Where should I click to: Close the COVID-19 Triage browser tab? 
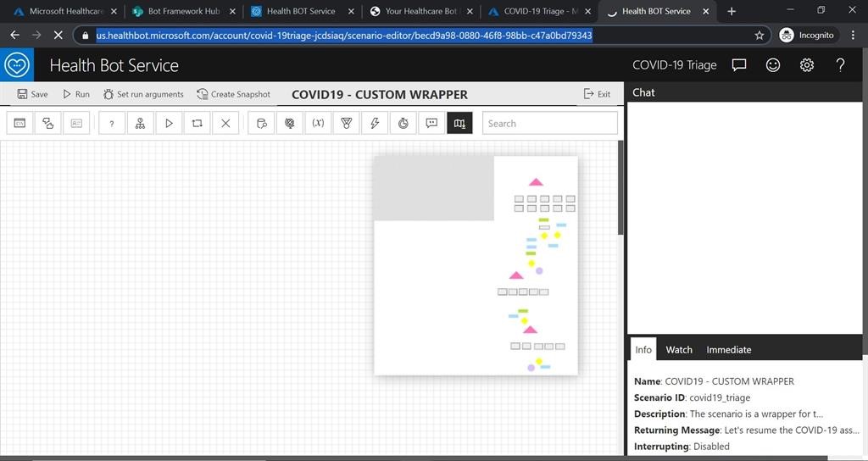(x=588, y=12)
